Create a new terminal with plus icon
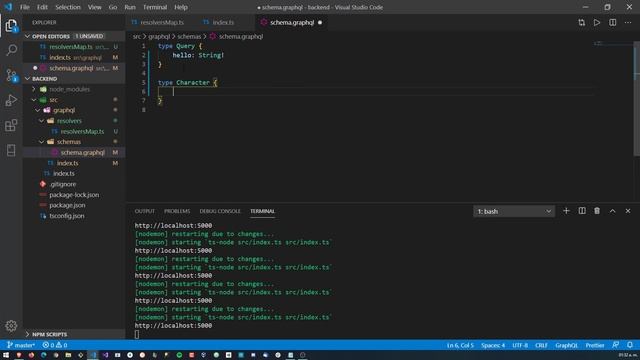The image size is (640, 360). [566, 211]
